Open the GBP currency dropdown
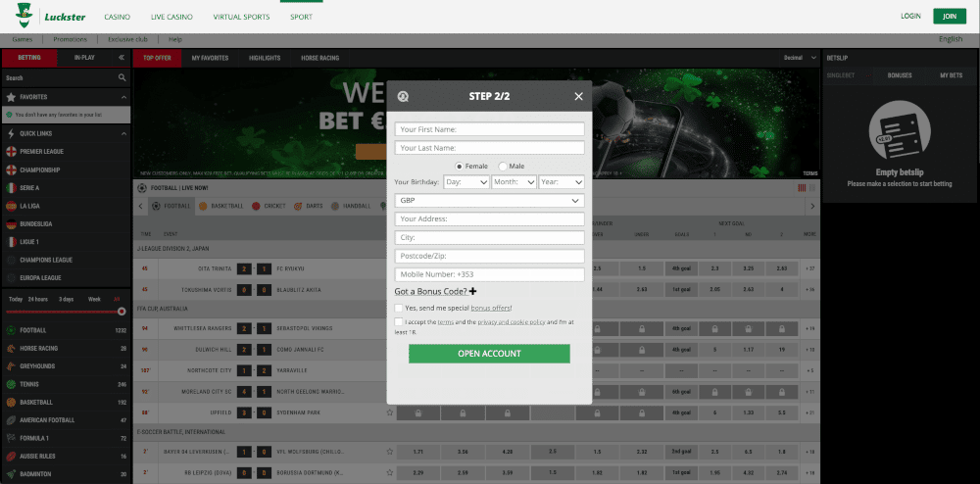This screenshot has width=980, height=484. click(489, 200)
